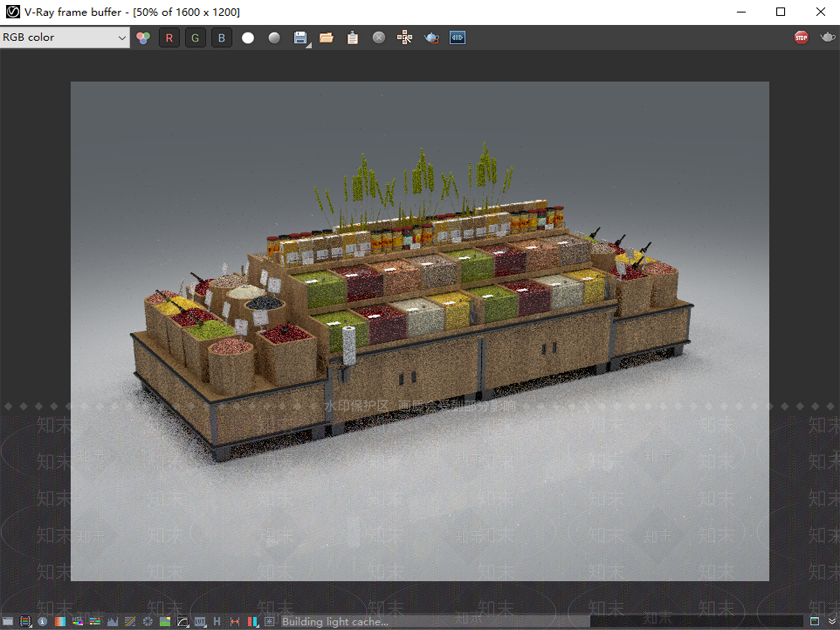Image resolution: width=840 pixels, height=630 pixels.
Task: Open the pixel information 'i' icon
Action: point(43,622)
